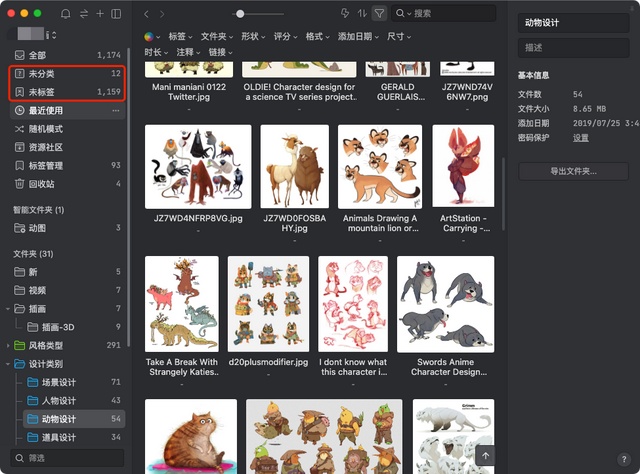Open the 尺寸 filter dropdown
This screenshot has height=474, width=640.
tap(399, 37)
